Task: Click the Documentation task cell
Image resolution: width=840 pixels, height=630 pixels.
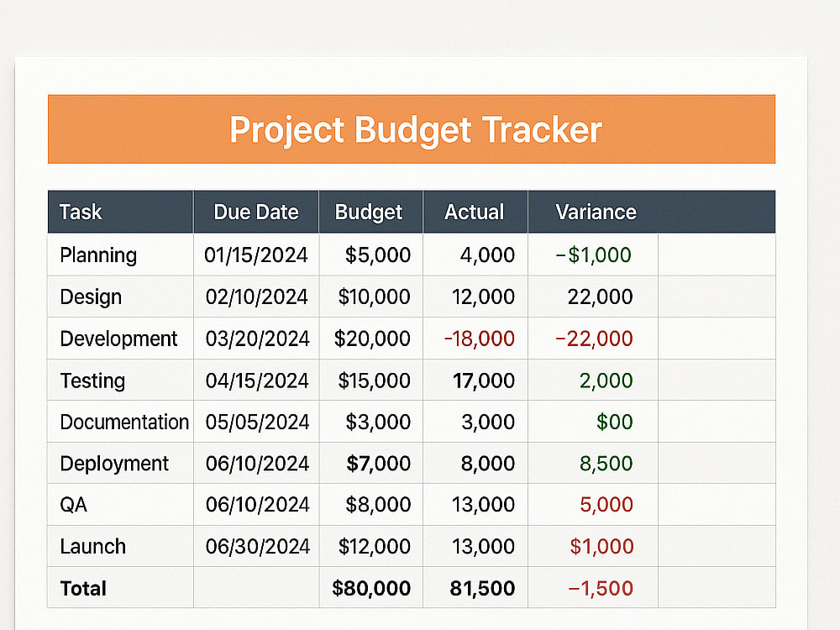Action: [120, 422]
